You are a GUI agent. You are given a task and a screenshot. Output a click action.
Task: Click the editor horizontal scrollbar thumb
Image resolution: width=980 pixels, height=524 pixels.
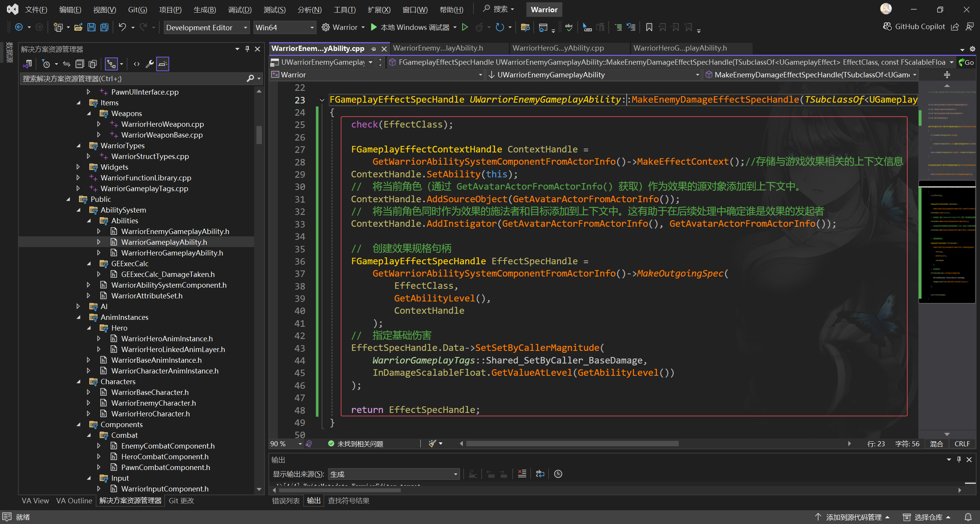572,444
